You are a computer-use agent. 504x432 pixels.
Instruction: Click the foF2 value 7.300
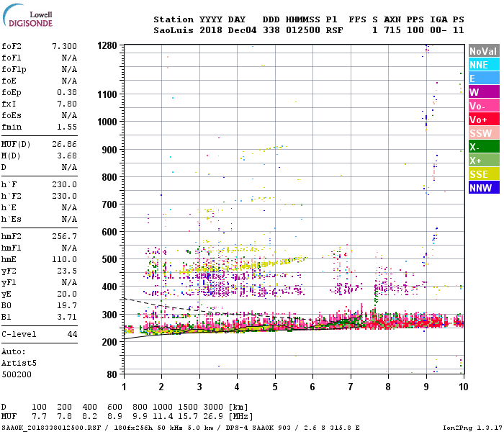click(65, 46)
